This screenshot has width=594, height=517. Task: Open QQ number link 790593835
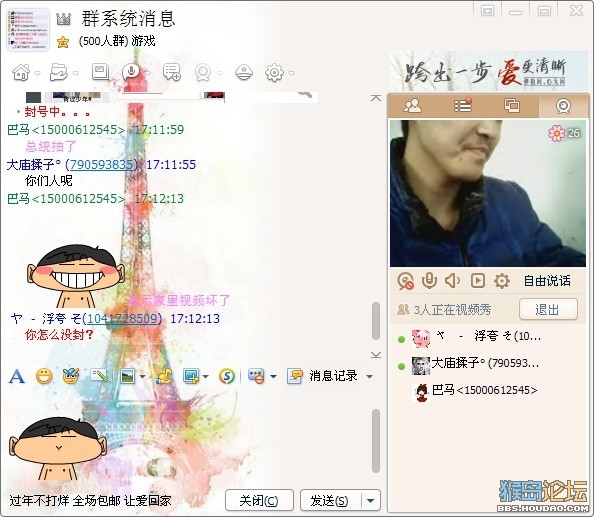click(x=102, y=165)
